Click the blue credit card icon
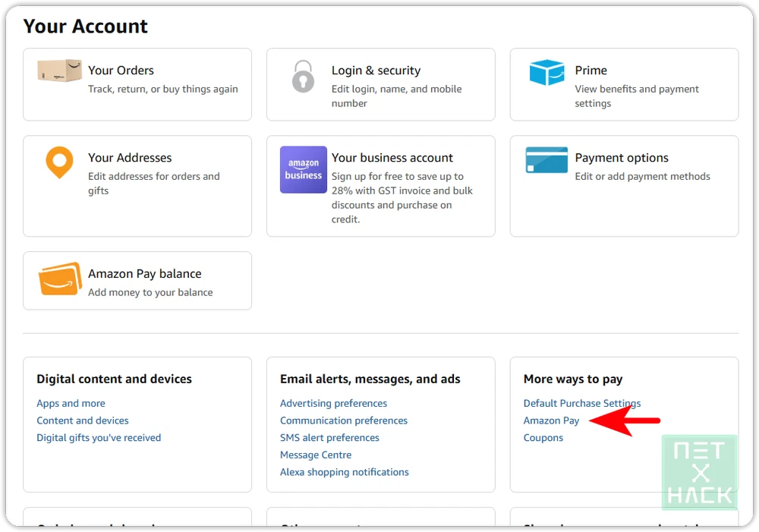This screenshot has height=532, width=759. (546, 159)
